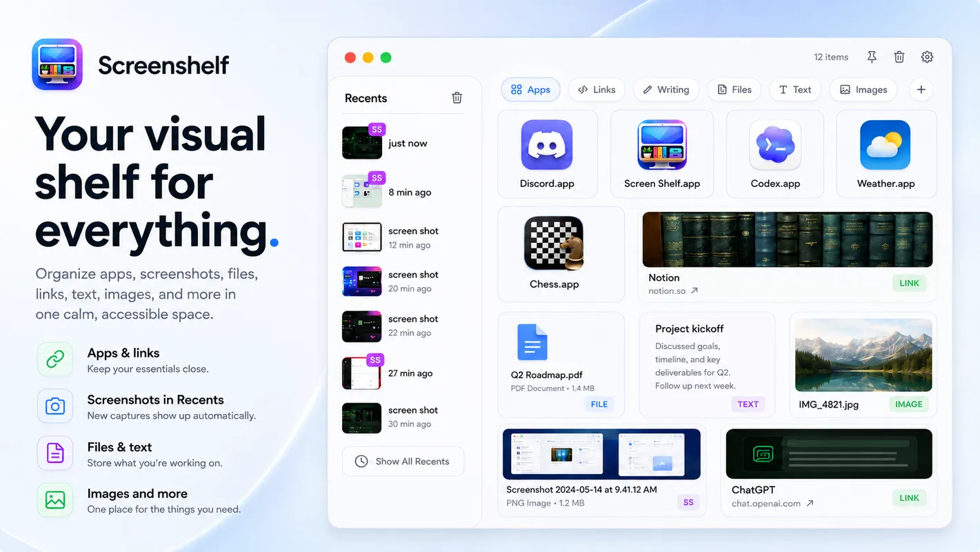This screenshot has width=980, height=552.
Task: Open the 27 min ago recent thumbnail
Action: coord(362,373)
